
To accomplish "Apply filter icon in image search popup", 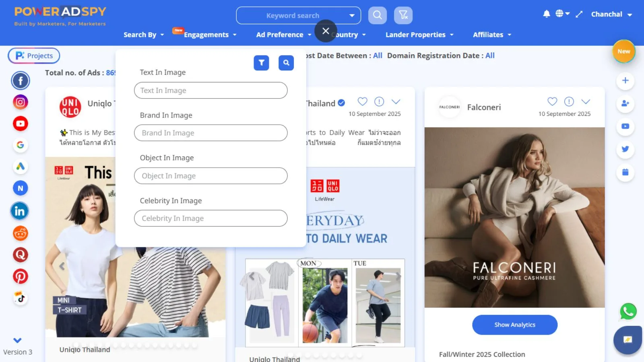I will point(262,63).
